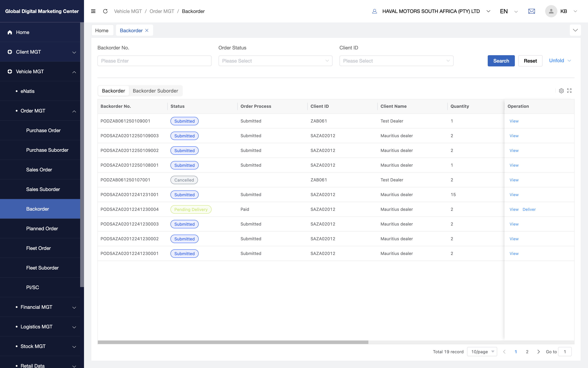This screenshot has height=368, width=588.
Task: Collapse Order MGT submenu
Action: pyautogui.click(x=74, y=111)
